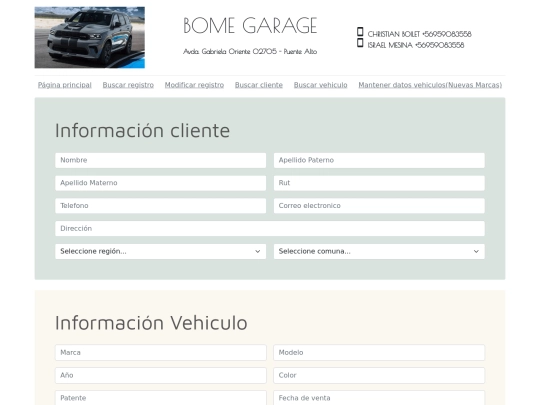
Task: Select the Color field
Action: (x=379, y=375)
